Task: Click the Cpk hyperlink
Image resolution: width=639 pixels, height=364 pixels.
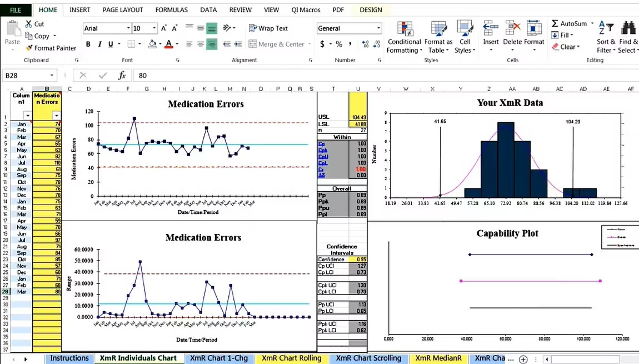Action: (x=323, y=151)
